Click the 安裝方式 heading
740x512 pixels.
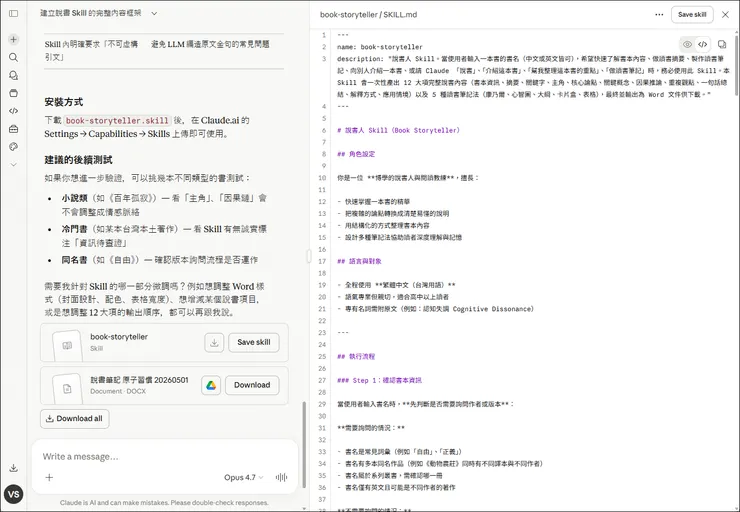[x=64, y=102]
